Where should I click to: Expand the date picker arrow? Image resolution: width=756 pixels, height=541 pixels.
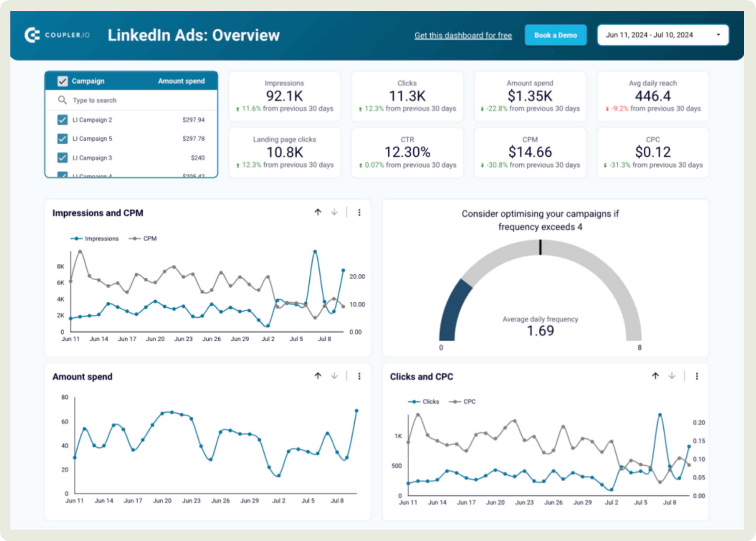coord(718,34)
